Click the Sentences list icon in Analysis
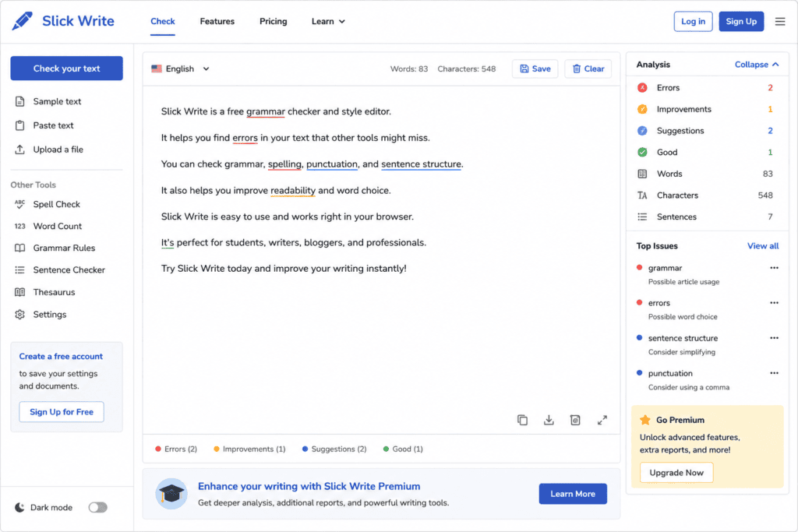Image resolution: width=798 pixels, height=532 pixels. tap(642, 217)
